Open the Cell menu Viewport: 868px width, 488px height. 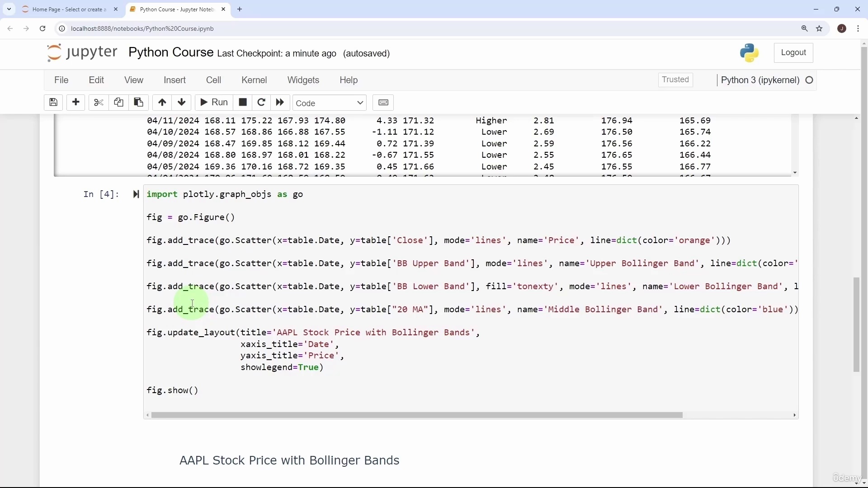click(214, 80)
